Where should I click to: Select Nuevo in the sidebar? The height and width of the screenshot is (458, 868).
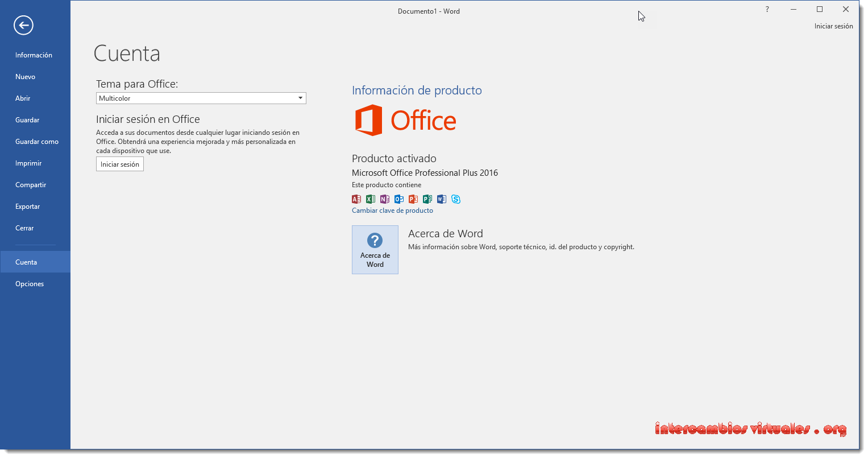(35, 77)
